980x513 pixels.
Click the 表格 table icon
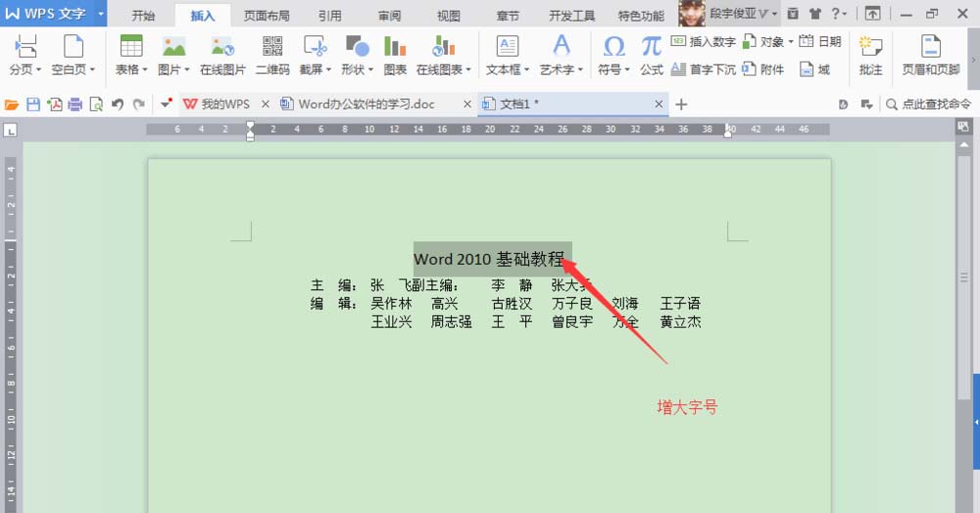click(x=131, y=47)
